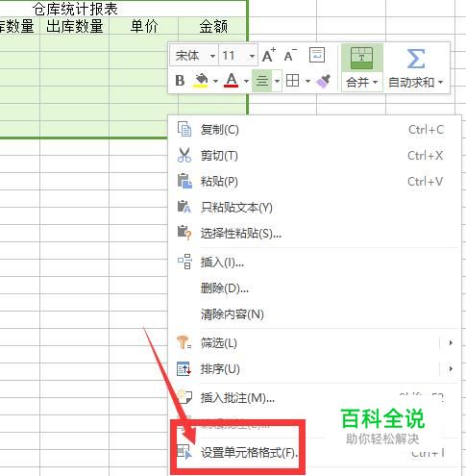Click the insert cells icon
Screen dimensions: 466x476
[x=184, y=262]
